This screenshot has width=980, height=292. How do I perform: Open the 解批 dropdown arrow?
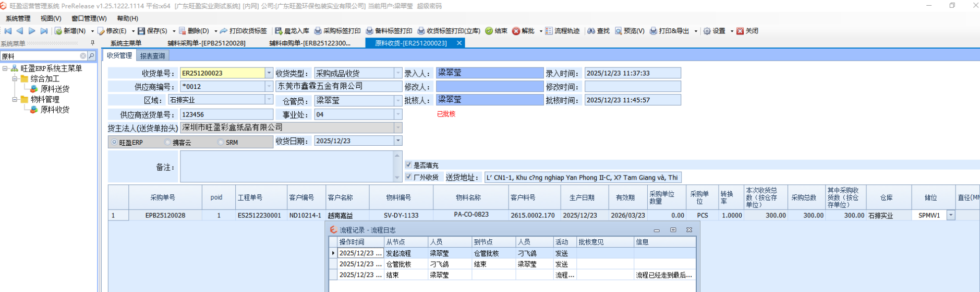tap(540, 31)
